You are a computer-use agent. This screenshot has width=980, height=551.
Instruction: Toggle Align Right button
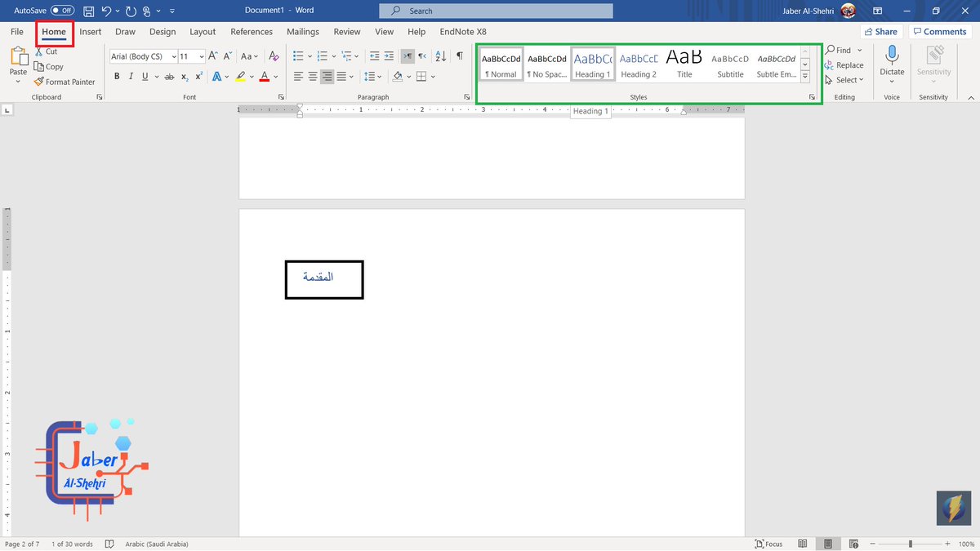point(327,77)
